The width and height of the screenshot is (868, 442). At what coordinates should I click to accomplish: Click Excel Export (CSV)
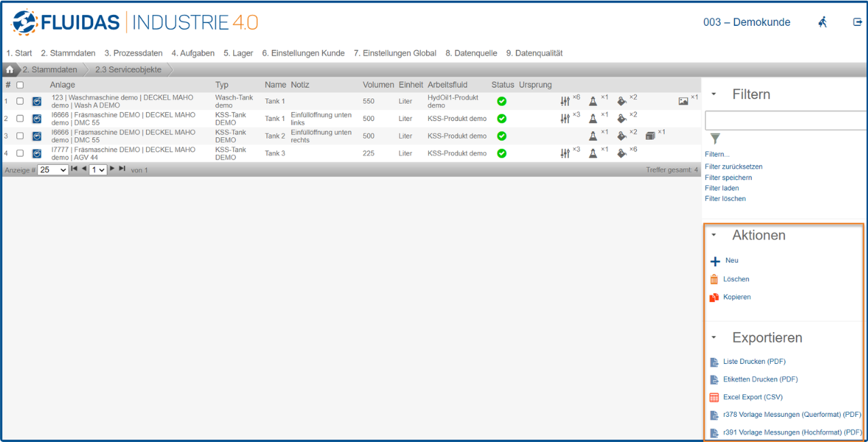pos(752,397)
